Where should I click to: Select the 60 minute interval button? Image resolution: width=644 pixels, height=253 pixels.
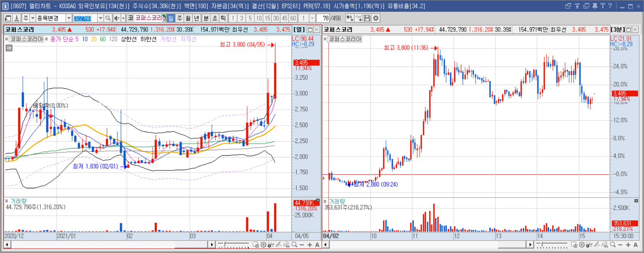[293, 18]
